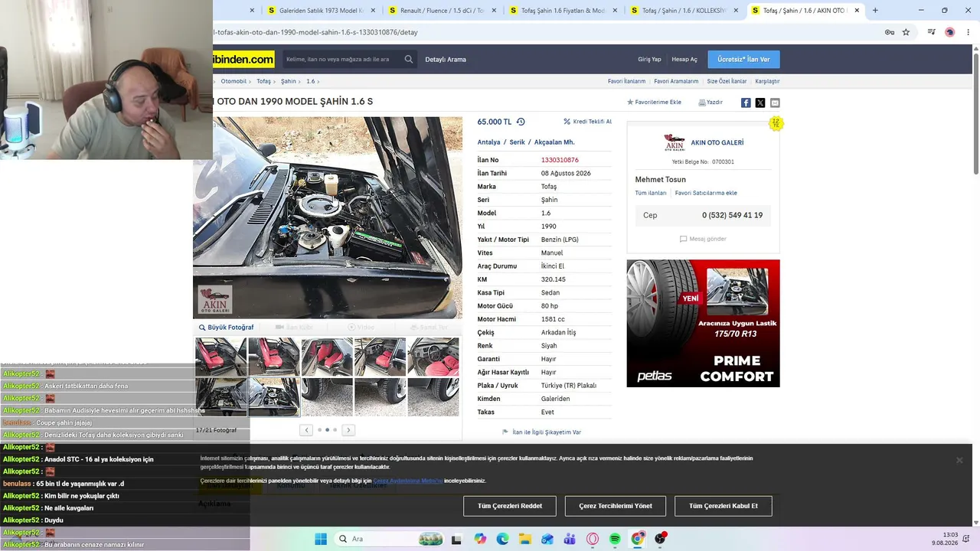980x551 pixels.
Task: Open Task View on the taskbar
Action: (457, 539)
